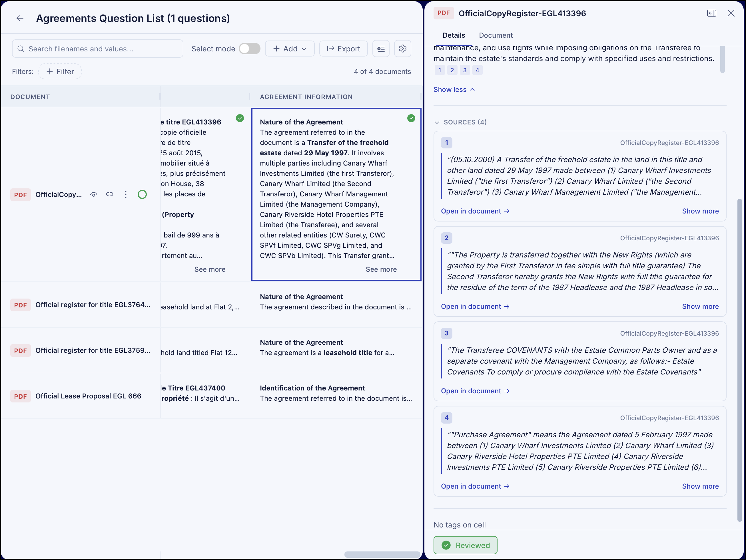Add a new Filter
This screenshot has height=560, width=746.
pos(60,72)
